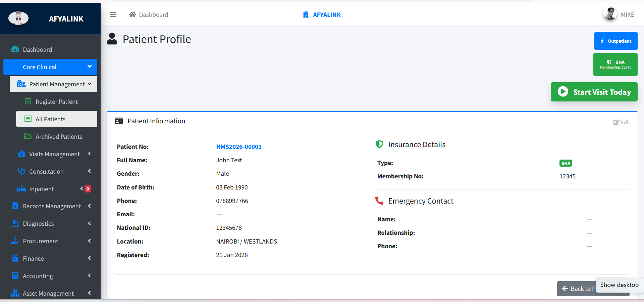The width and height of the screenshot is (644, 302).
Task: Click the Diagnostics microscope icon
Action: coord(15,223)
